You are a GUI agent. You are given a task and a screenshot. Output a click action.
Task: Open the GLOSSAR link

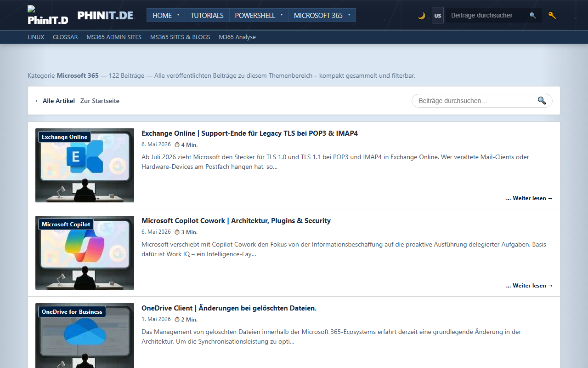point(65,37)
